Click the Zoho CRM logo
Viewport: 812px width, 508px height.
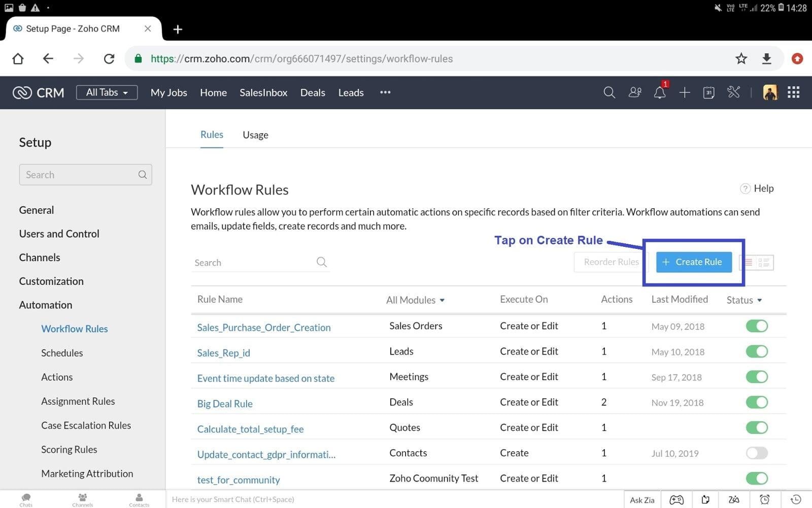click(x=39, y=92)
